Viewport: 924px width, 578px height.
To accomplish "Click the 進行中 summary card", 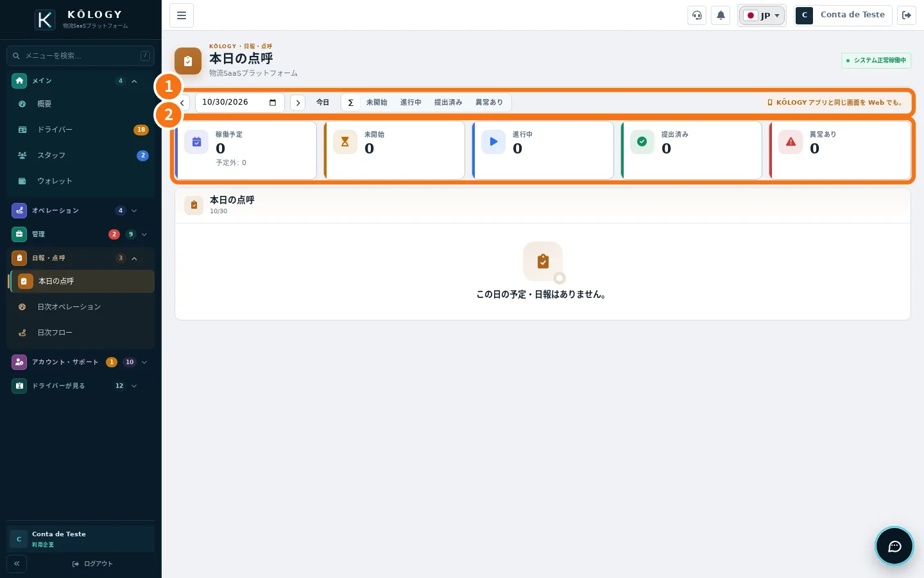I will coord(543,150).
